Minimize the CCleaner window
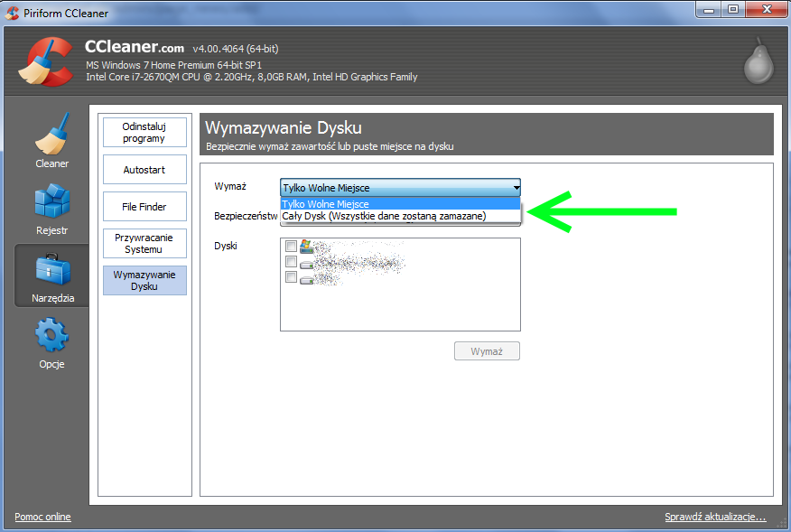The height and width of the screenshot is (532, 791). point(709,10)
